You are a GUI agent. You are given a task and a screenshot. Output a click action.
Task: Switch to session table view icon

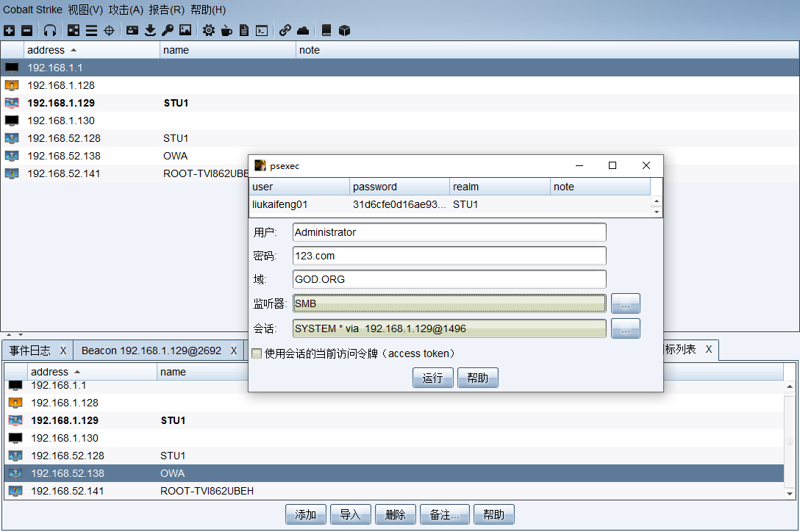click(91, 31)
